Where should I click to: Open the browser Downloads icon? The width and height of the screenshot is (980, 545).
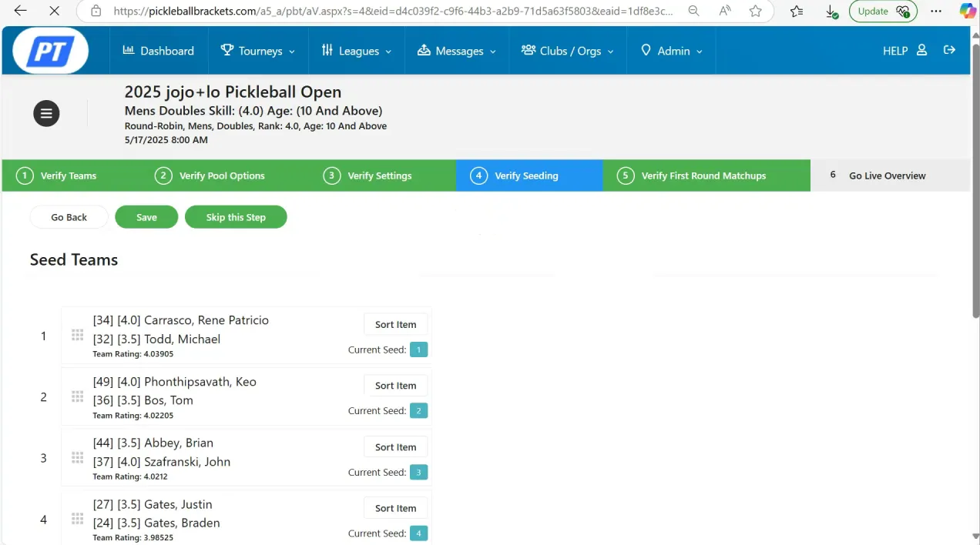click(x=831, y=12)
